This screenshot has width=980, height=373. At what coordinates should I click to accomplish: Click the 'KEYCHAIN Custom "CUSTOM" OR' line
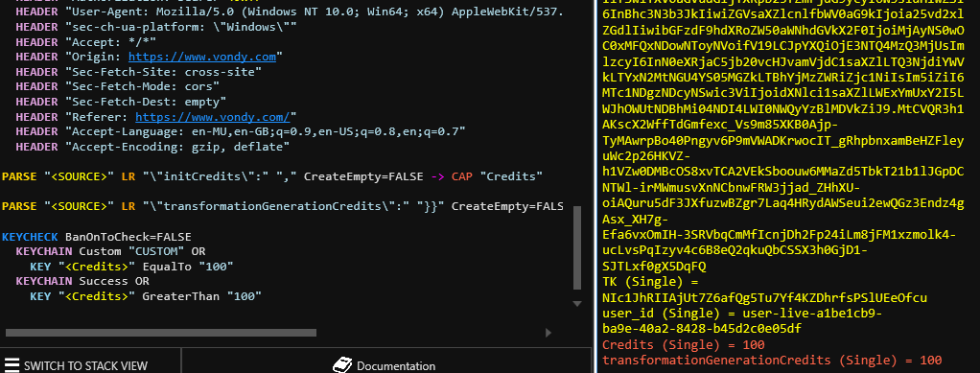tap(110, 252)
